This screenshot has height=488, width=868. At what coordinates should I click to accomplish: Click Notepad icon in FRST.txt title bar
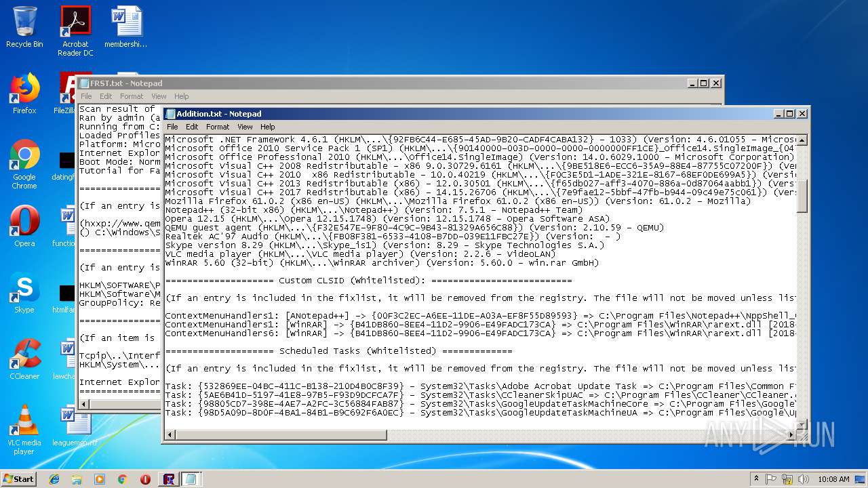(x=85, y=83)
